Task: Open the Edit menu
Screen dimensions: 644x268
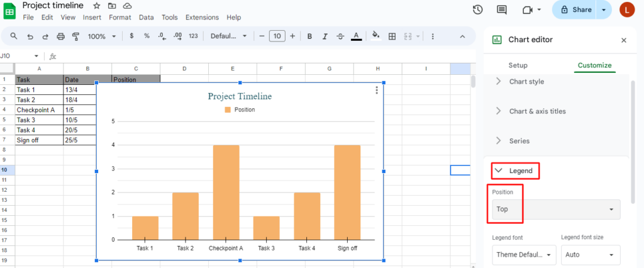Action: point(47,17)
